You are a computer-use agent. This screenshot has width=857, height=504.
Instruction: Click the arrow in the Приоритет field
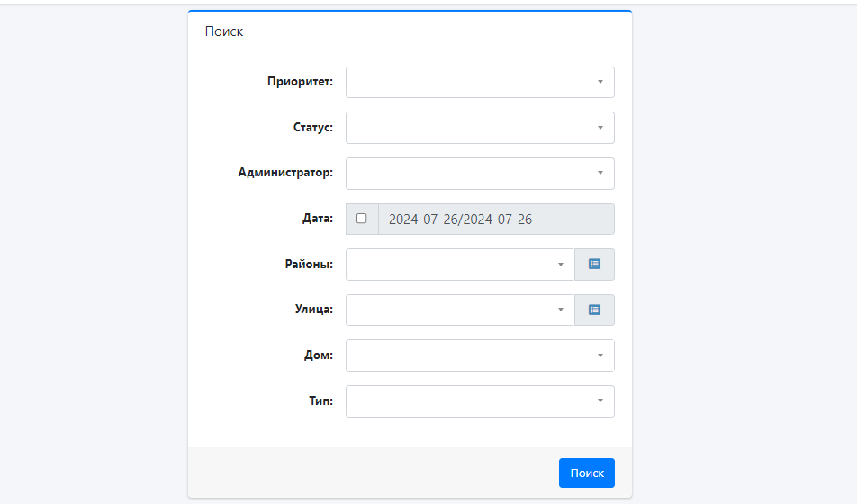[x=600, y=82]
